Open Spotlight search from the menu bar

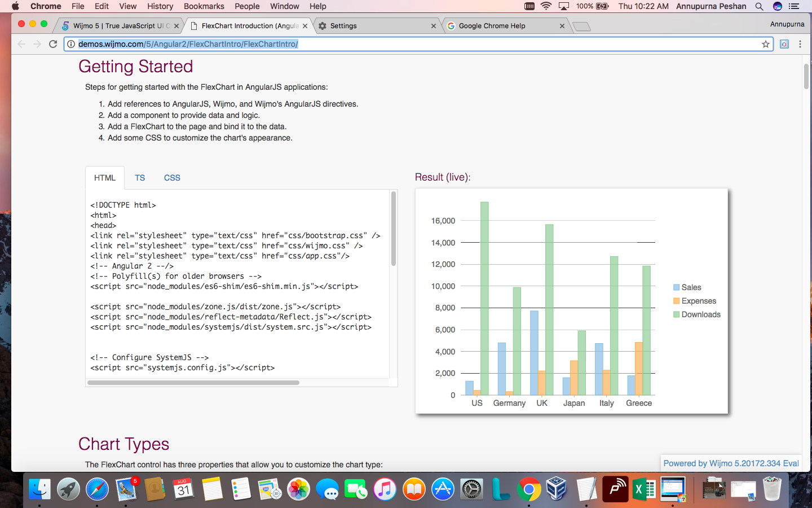click(759, 6)
